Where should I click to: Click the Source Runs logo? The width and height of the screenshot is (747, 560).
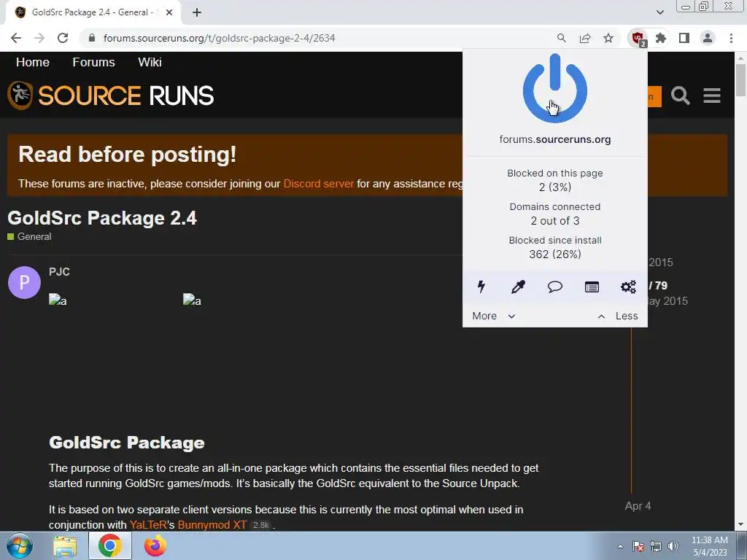coord(111,96)
